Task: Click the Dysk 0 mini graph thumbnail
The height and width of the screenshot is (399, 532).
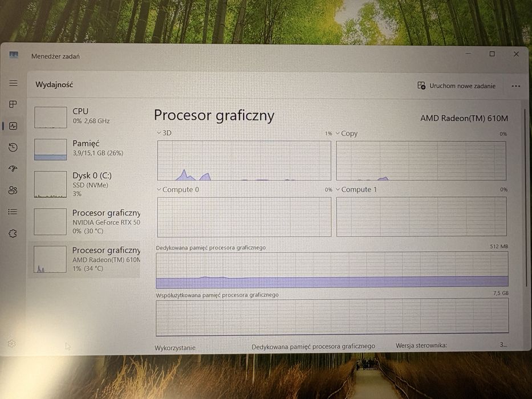Action: point(50,184)
